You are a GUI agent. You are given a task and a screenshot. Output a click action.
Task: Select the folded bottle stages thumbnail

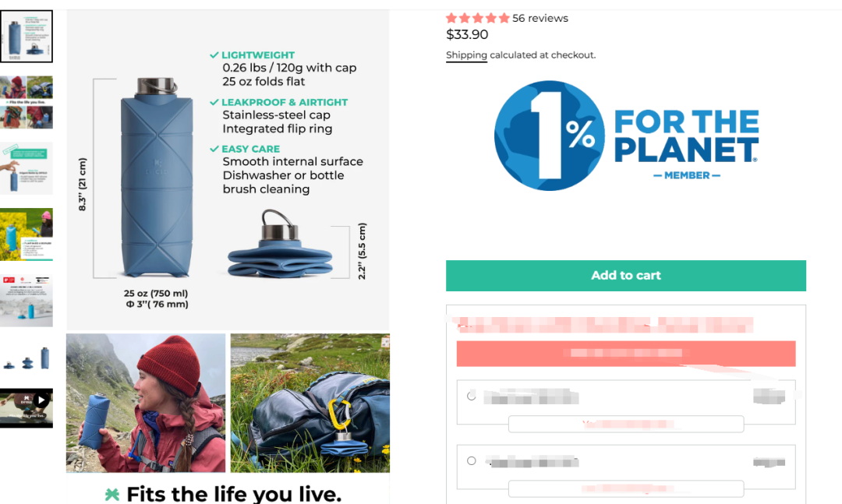tap(27, 358)
